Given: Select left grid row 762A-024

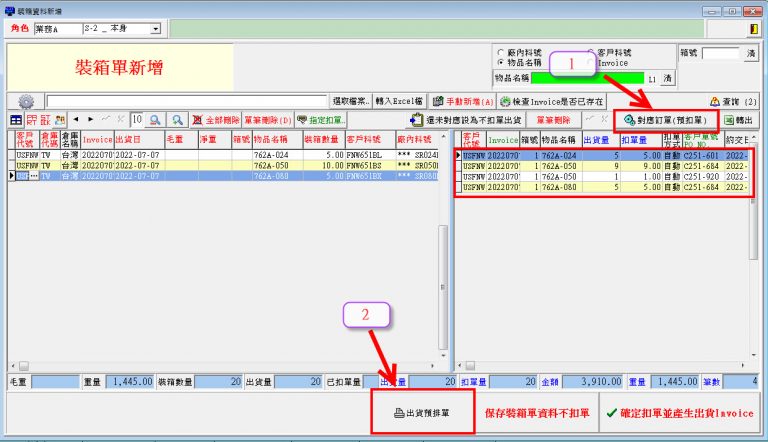Looking at the screenshot, I should tap(223, 155).
